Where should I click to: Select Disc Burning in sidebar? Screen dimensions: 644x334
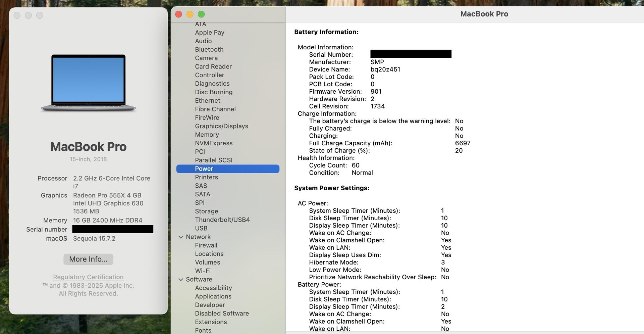pos(214,92)
